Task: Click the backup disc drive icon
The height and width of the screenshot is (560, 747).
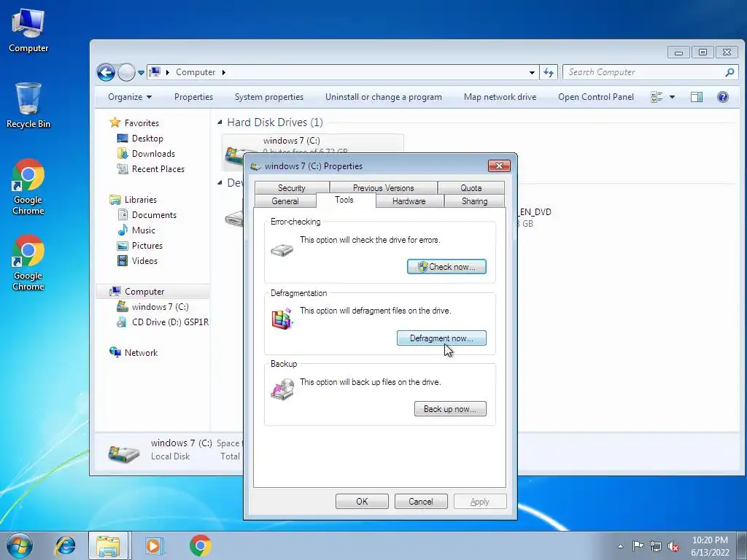Action: click(282, 389)
